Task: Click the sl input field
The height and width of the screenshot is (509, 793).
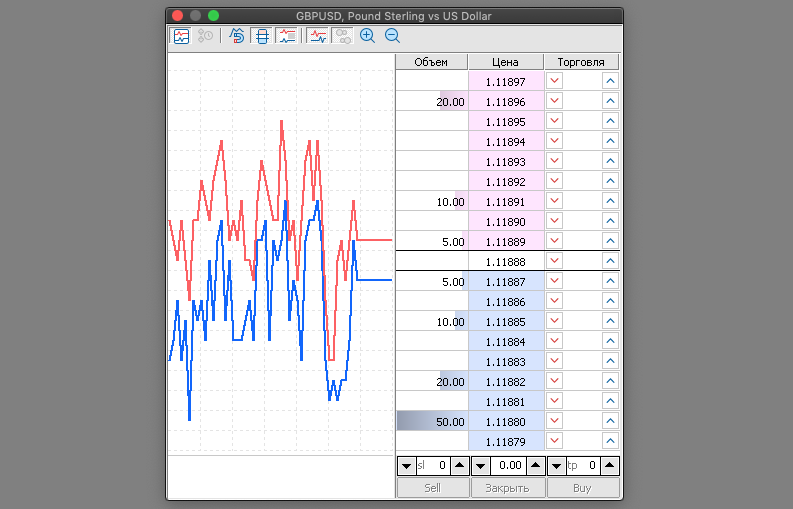Action: [433, 465]
